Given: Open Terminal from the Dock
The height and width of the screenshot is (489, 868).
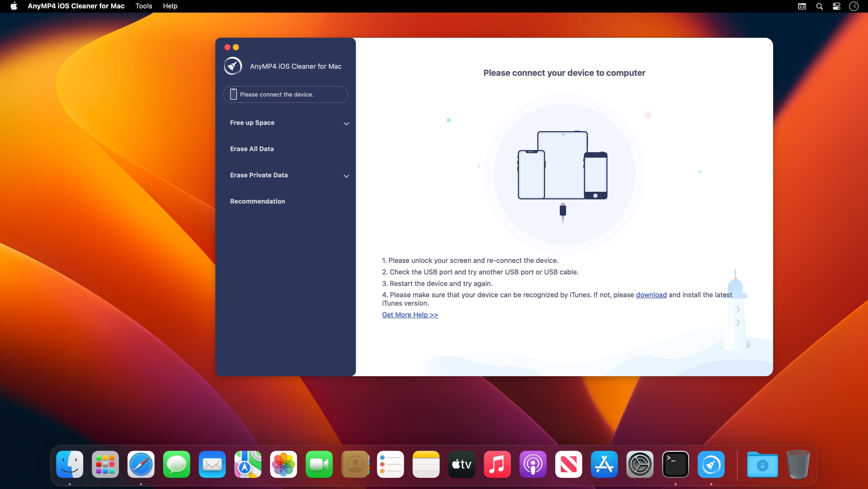Looking at the screenshot, I should pyautogui.click(x=675, y=464).
